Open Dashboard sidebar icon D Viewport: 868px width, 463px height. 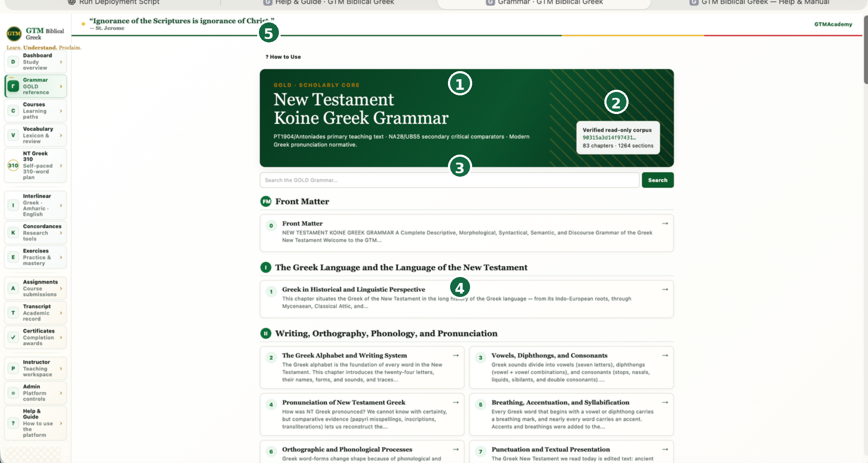pos(13,62)
